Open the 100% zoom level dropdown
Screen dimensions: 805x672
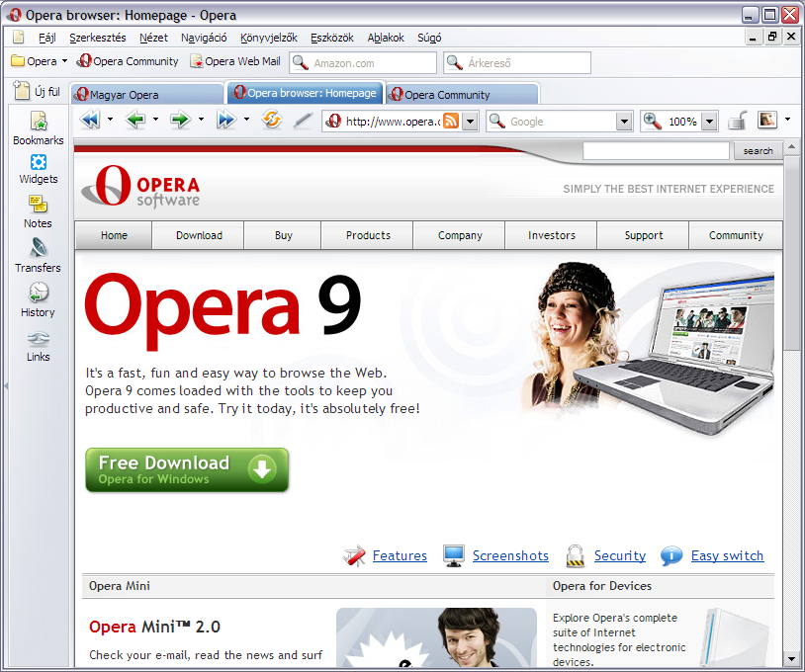pyautogui.click(x=709, y=122)
